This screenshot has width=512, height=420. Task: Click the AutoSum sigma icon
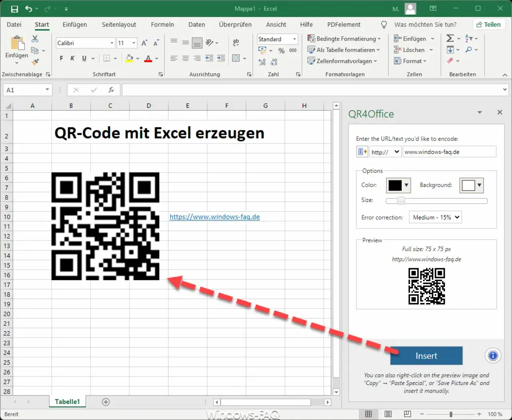point(450,38)
